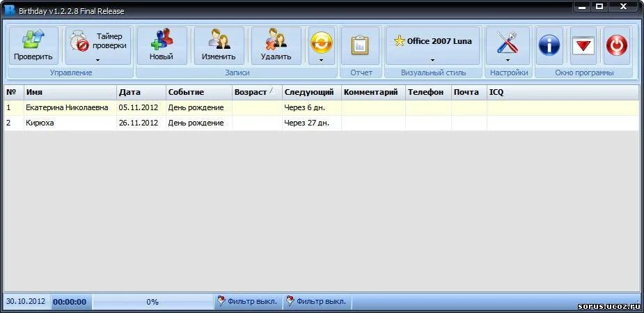
Task: Open the Office 2007 Luna style selector
Action: click(432, 45)
